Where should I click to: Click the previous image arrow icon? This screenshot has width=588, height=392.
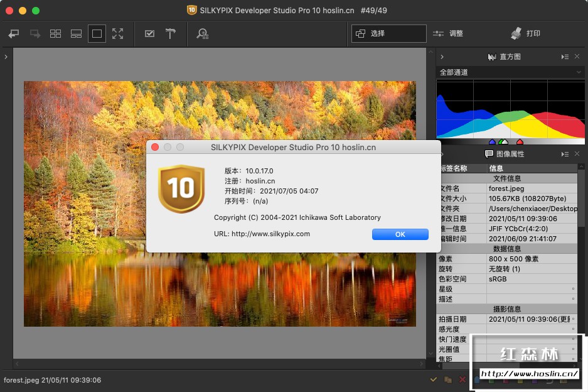(14, 34)
